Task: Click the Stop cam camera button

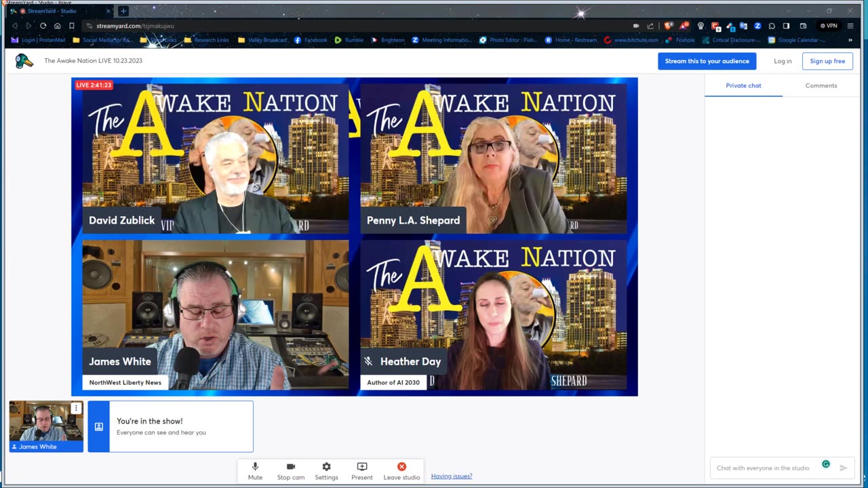Action: tap(291, 471)
